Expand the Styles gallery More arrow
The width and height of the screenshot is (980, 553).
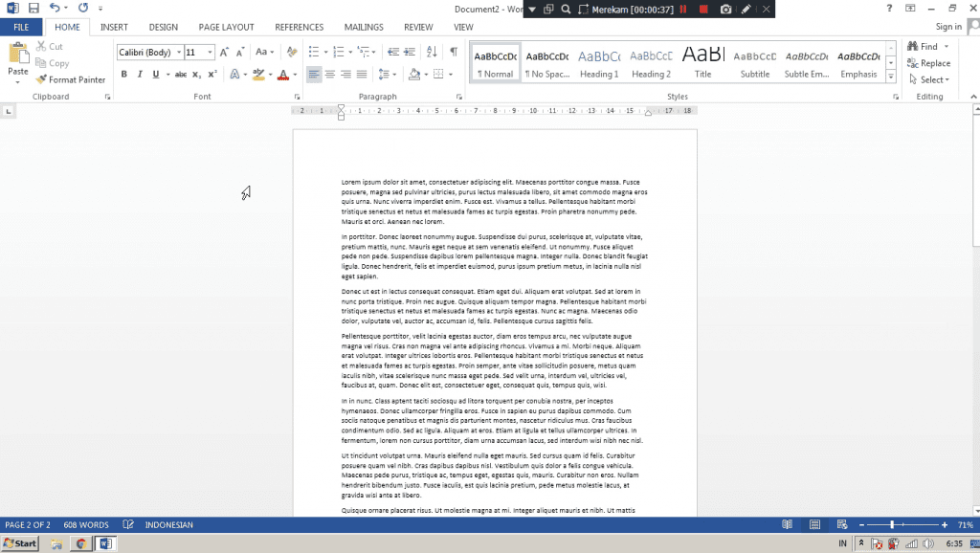[x=891, y=76]
